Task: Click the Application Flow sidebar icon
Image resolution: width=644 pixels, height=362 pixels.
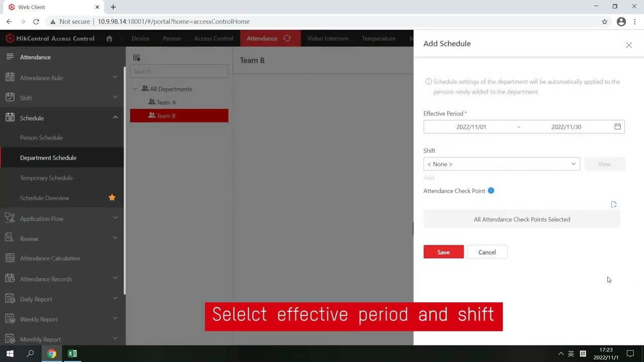Action: click(10, 218)
